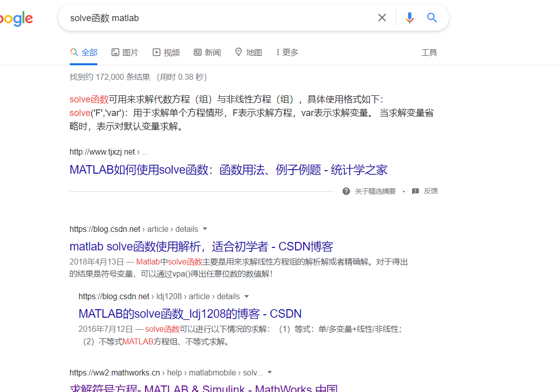Open Google logo home link
Image resolution: width=558 pixels, height=392 pixels.
[17, 19]
